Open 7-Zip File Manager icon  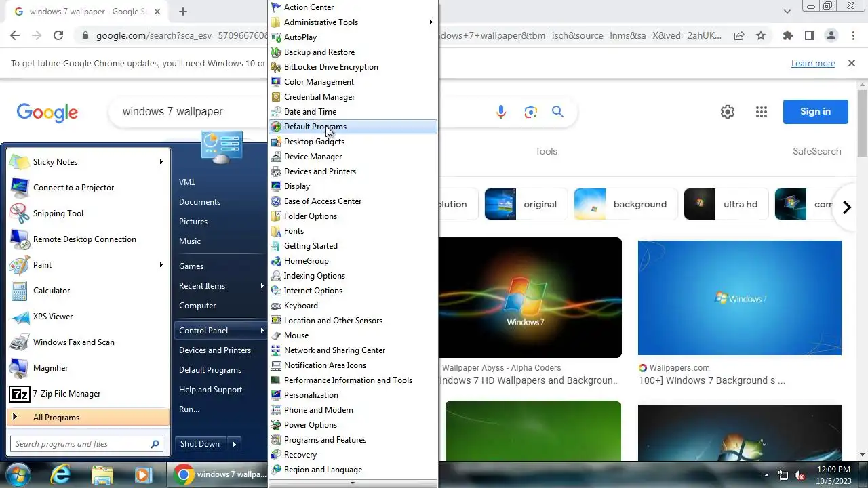tap(20, 394)
